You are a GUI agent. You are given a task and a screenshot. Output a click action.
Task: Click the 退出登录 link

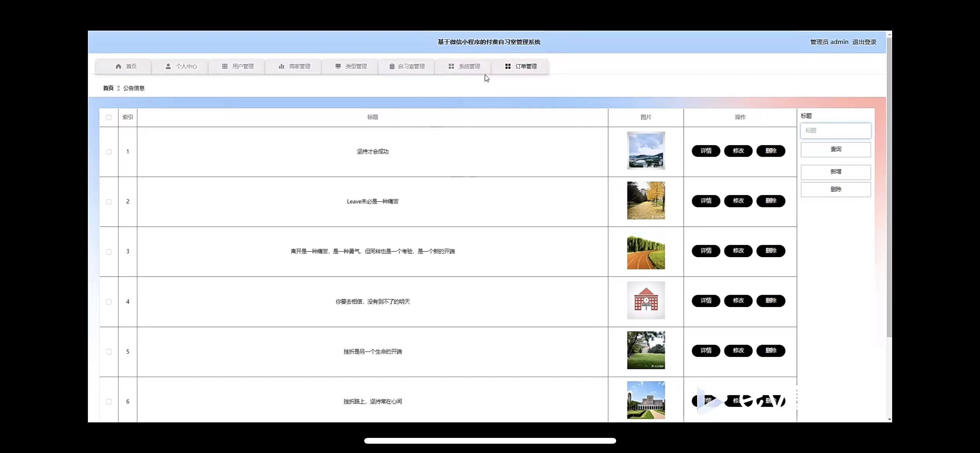864,42
